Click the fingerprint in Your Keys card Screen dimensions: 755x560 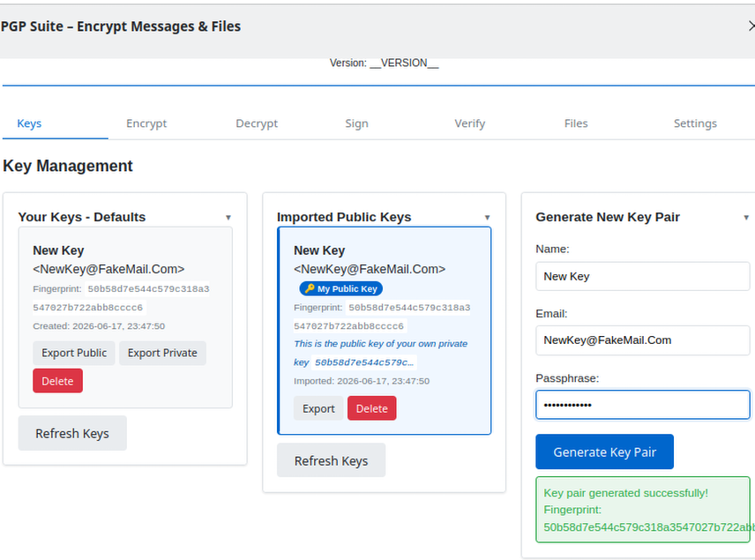coord(121,298)
